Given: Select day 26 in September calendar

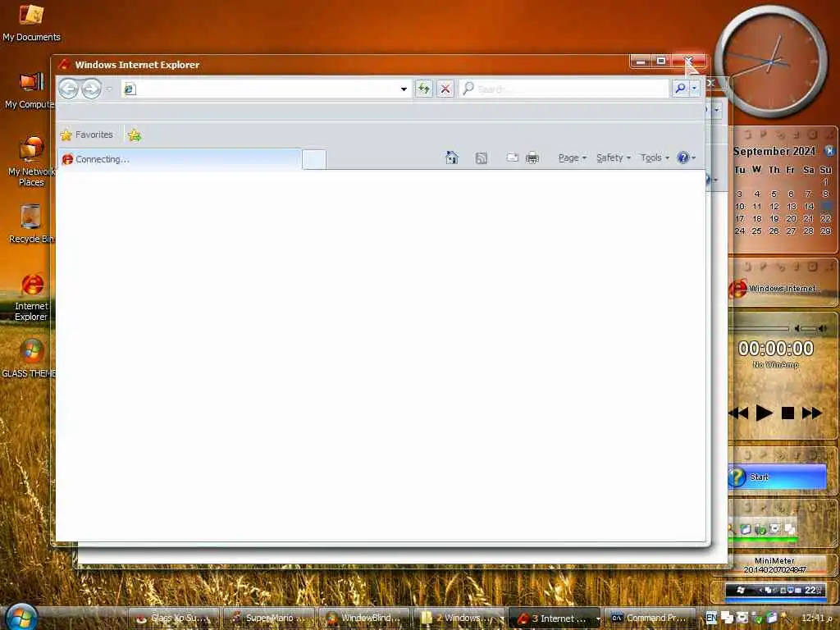Looking at the screenshot, I should tap(774, 231).
